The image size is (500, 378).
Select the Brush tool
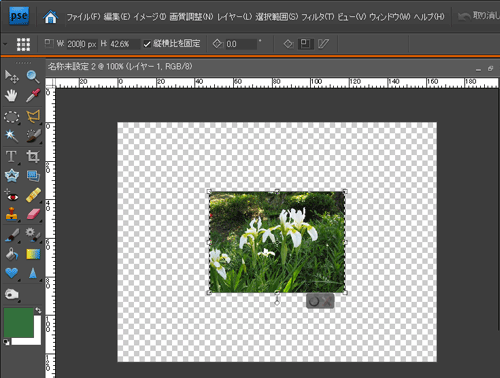pyautogui.click(x=12, y=235)
